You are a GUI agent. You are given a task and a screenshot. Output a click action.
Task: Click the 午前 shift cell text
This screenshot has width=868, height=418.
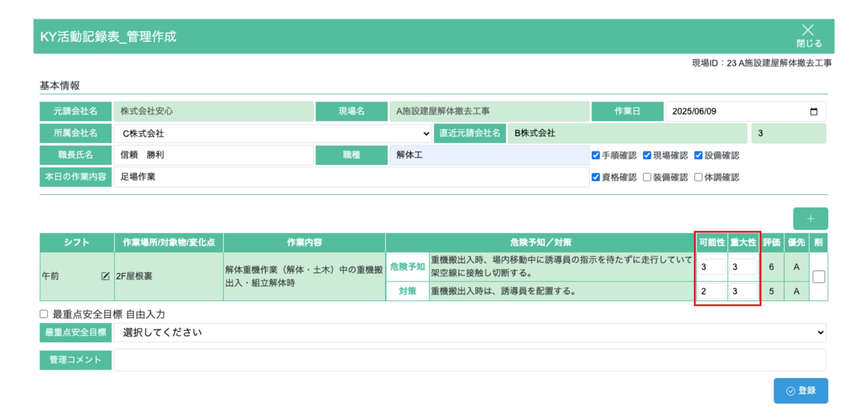(50, 276)
